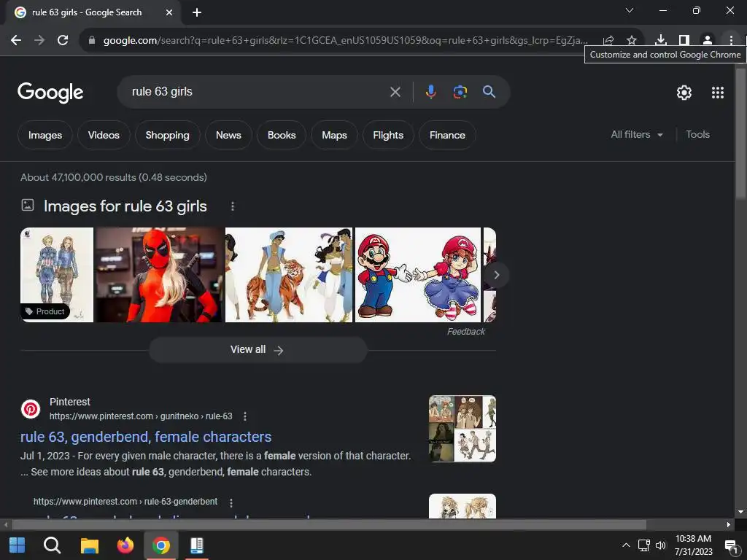Image resolution: width=747 pixels, height=560 pixels.
Task: Open the notification center
Action: [731, 546]
